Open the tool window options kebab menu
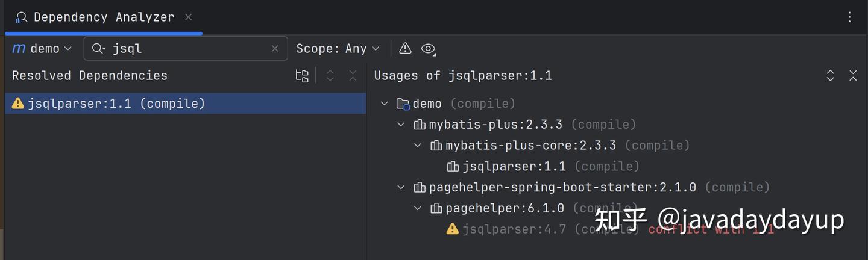The image size is (868, 260). [x=850, y=17]
